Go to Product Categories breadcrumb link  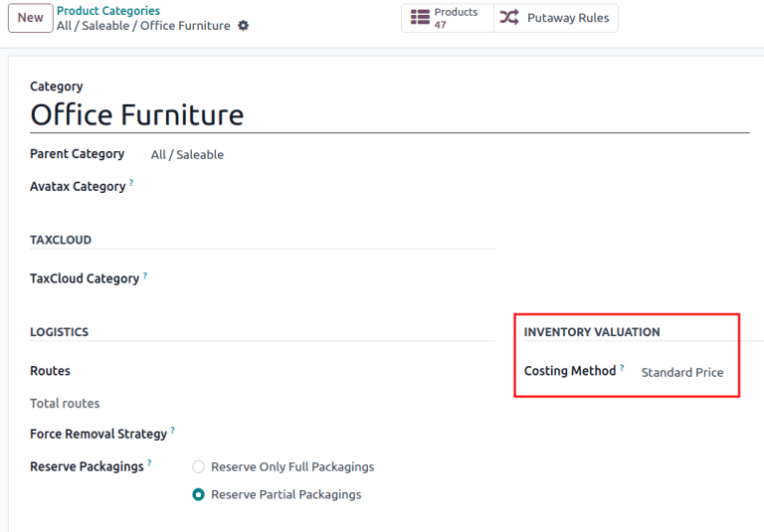tap(107, 11)
